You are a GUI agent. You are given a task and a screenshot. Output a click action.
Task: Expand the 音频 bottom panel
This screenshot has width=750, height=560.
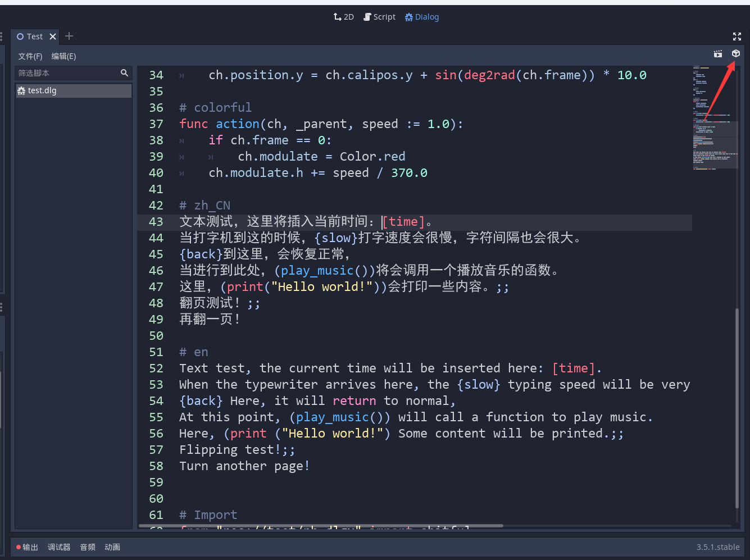88,547
